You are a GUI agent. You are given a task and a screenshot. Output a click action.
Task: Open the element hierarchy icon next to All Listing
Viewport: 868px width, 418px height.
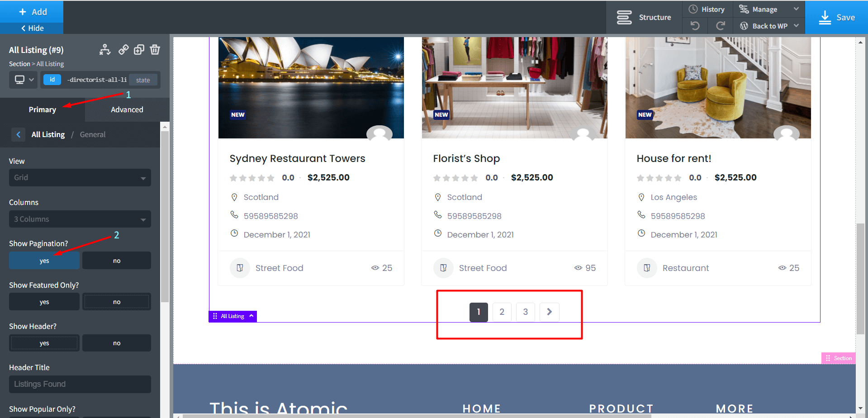pyautogui.click(x=104, y=50)
